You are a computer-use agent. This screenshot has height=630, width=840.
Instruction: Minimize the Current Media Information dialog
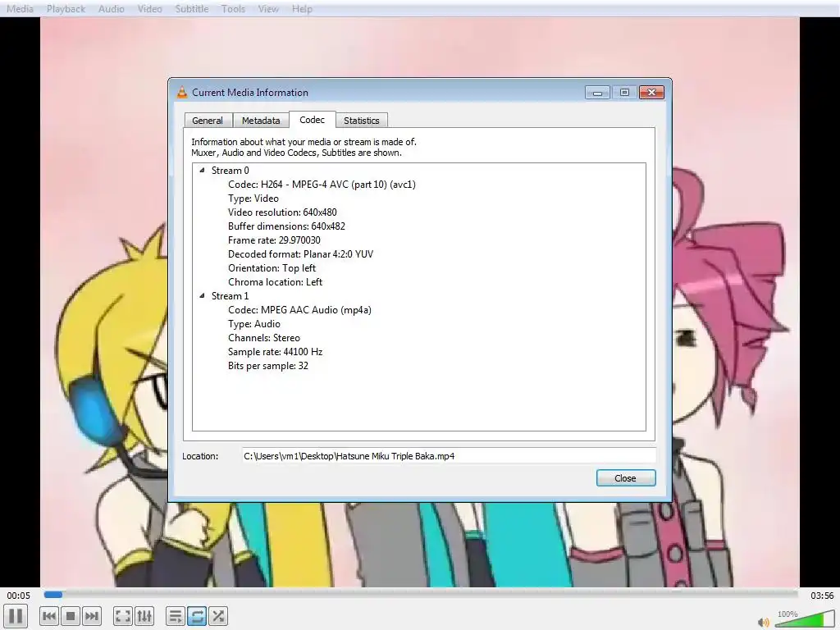[x=597, y=93]
